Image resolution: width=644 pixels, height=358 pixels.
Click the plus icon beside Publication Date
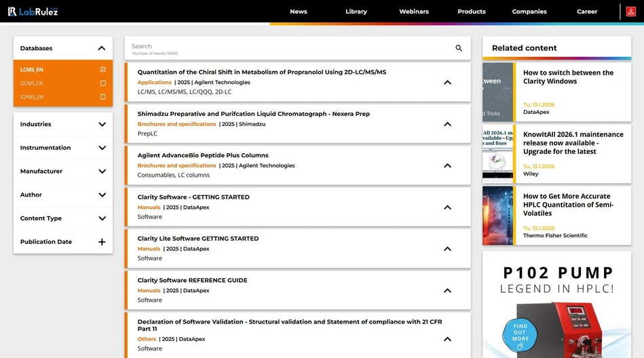coord(102,242)
